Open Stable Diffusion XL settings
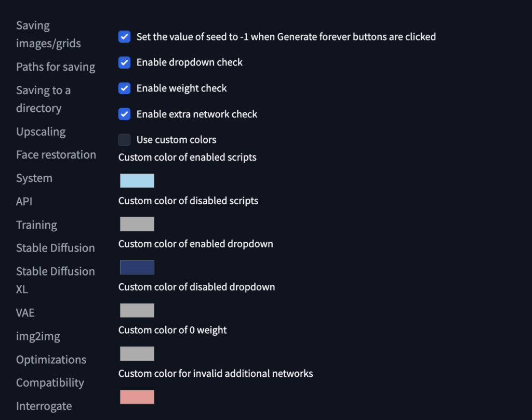The width and height of the screenshot is (532, 420). pyautogui.click(x=55, y=280)
